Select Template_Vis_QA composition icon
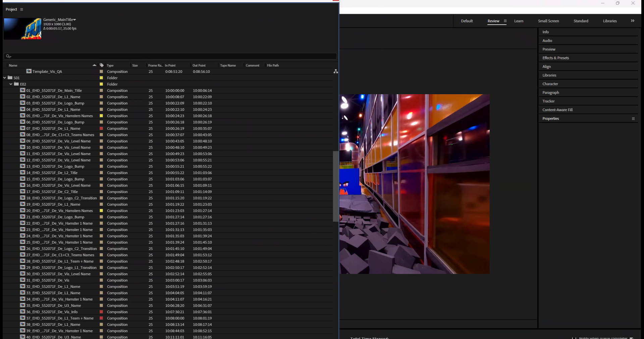This screenshot has width=644, height=339. pos(29,71)
